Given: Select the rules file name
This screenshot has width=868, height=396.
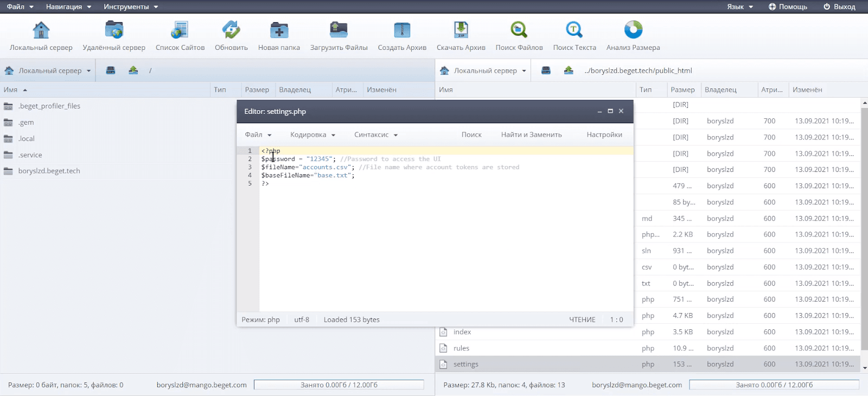Looking at the screenshot, I should [x=461, y=348].
